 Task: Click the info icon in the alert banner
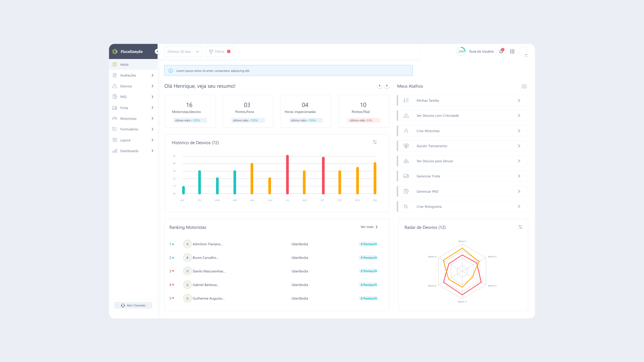click(x=171, y=71)
